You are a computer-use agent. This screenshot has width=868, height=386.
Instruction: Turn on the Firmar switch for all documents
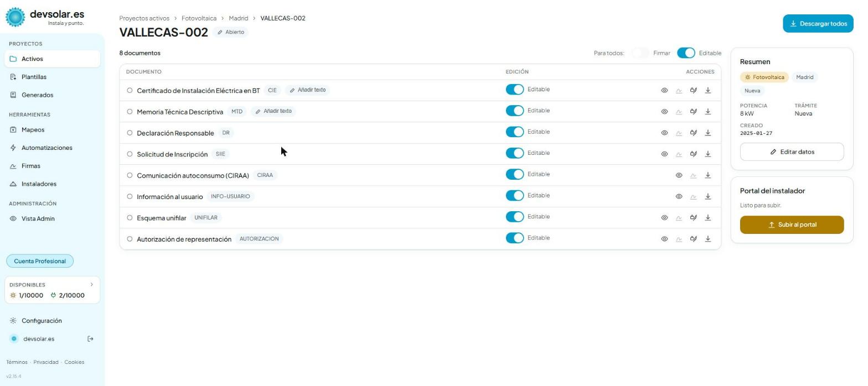click(640, 53)
